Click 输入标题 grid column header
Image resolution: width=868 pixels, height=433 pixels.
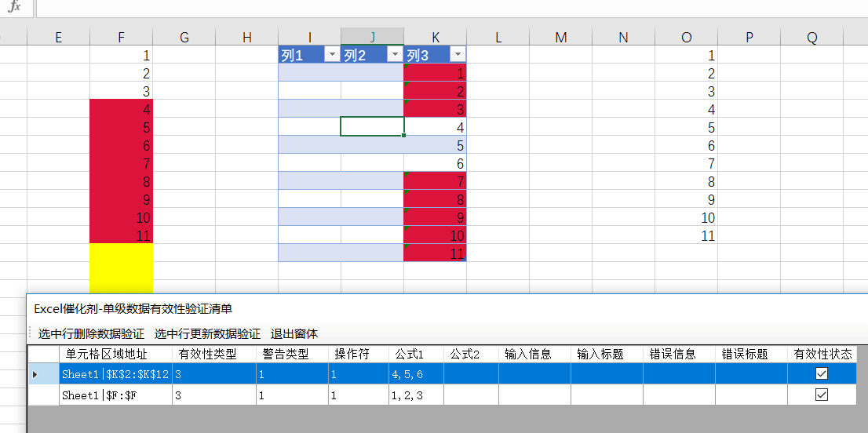click(607, 354)
